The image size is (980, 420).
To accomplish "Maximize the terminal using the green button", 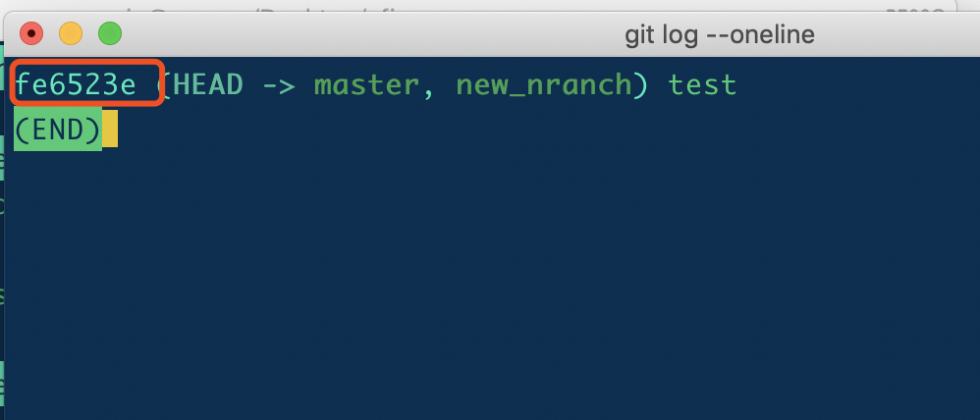I will 110,33.
